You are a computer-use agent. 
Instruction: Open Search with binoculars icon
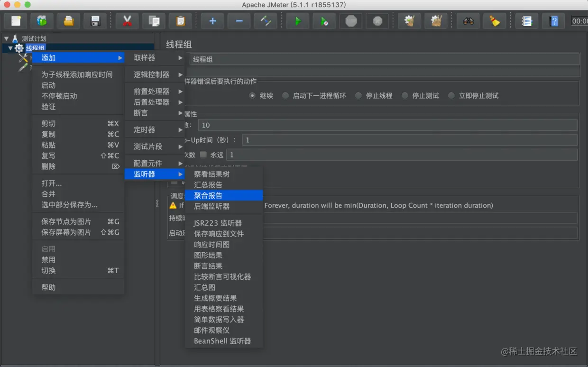click(469, 21)
